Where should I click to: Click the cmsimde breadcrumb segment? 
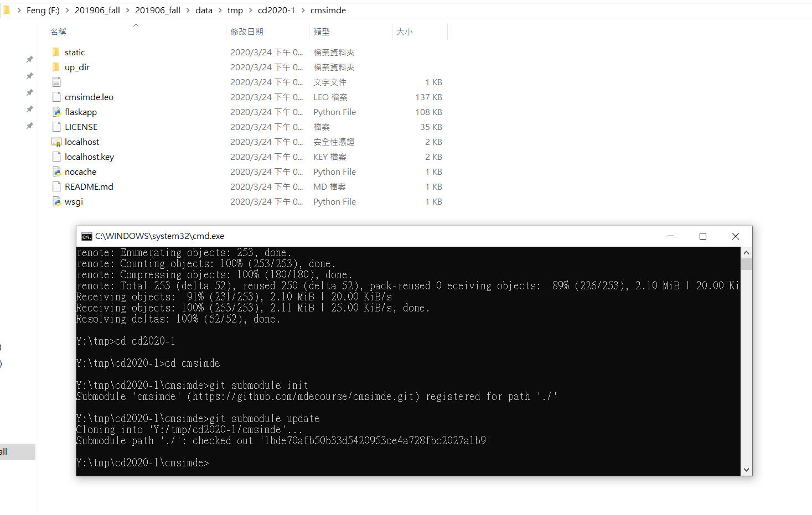(x=328, y=11)
